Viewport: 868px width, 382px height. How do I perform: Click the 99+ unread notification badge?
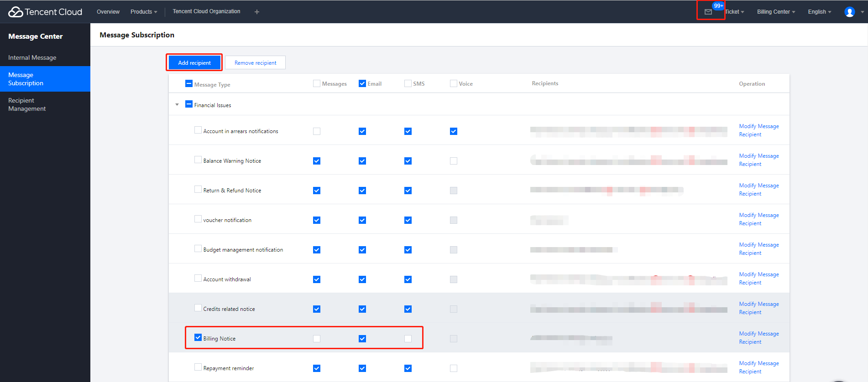point(718,6)
